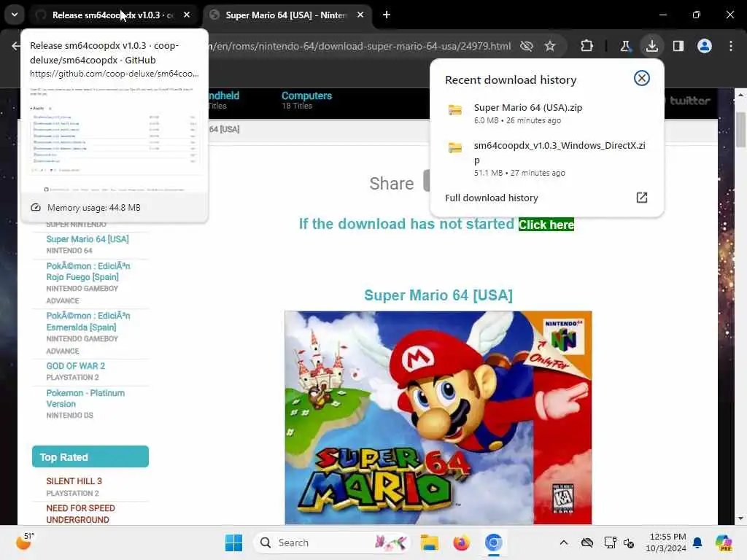Click the Super Mario 64 [USA] heading

[438, 295]
